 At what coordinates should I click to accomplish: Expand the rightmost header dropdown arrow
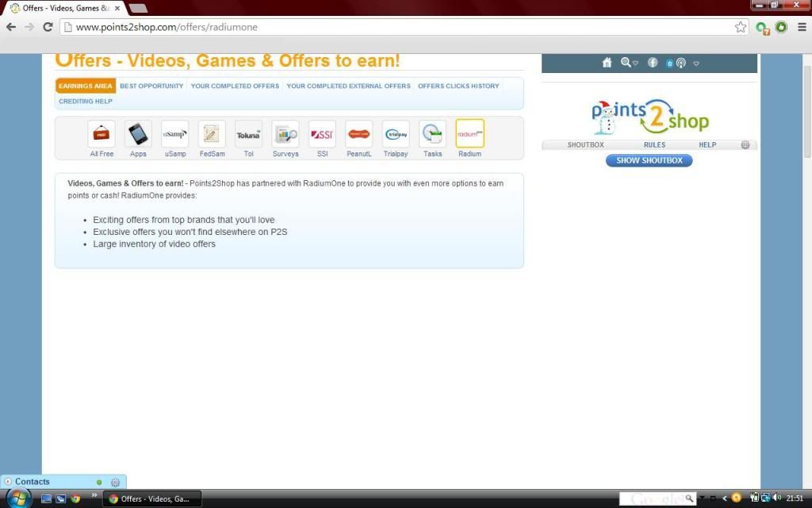(696, 63)
